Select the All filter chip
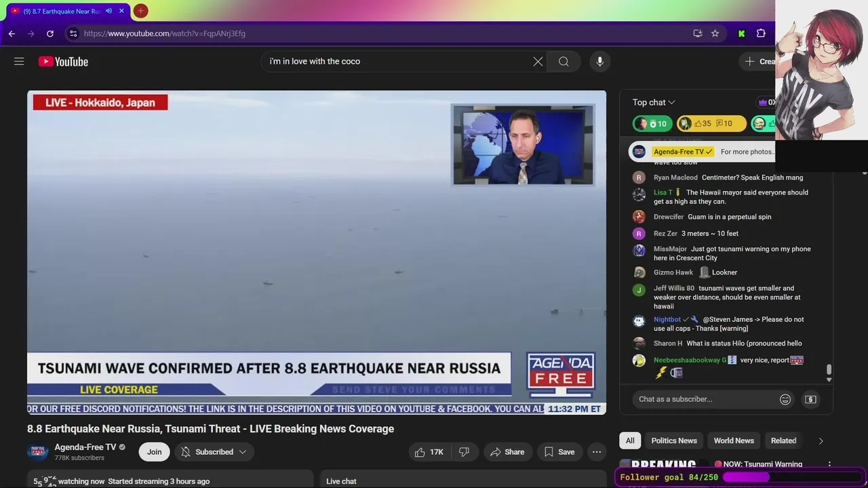The image size is (868, 488). [630, 441]
